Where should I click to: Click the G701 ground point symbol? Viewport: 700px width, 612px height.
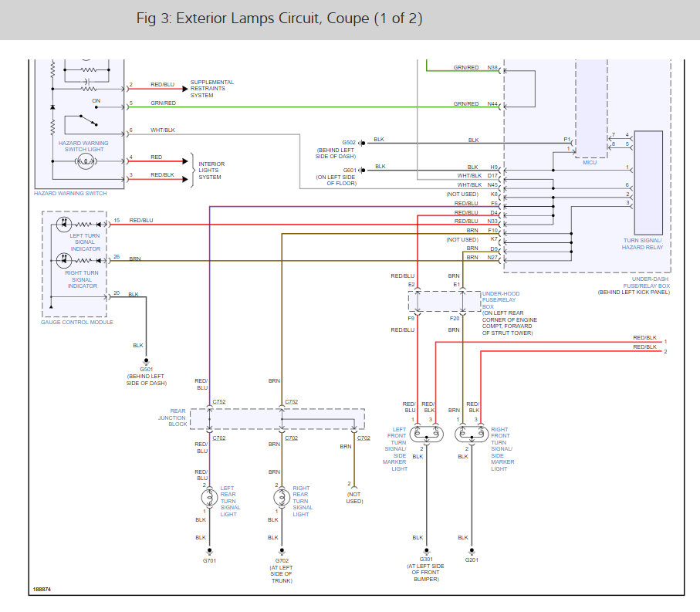tap(209, 552)
